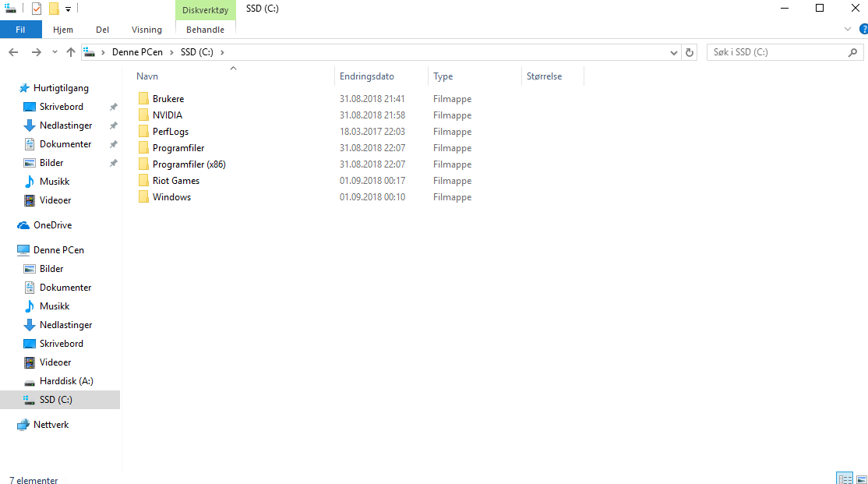Click the PerfLogs date 18.03.2017 22:03

pos(372,131)
